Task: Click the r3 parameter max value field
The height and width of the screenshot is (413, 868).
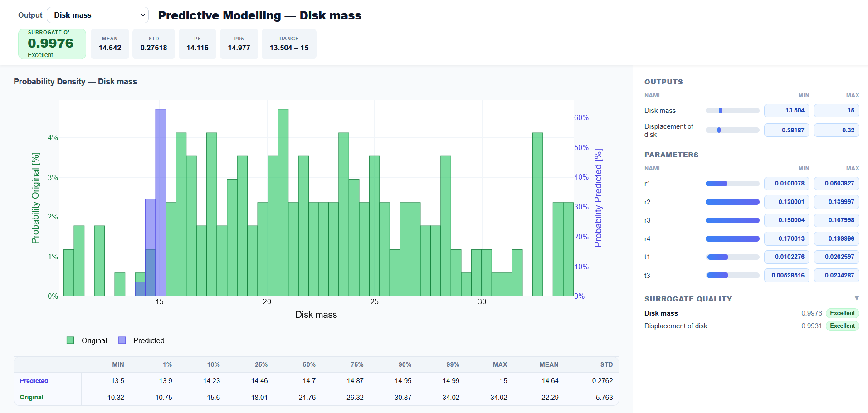Action: (836, 220)
